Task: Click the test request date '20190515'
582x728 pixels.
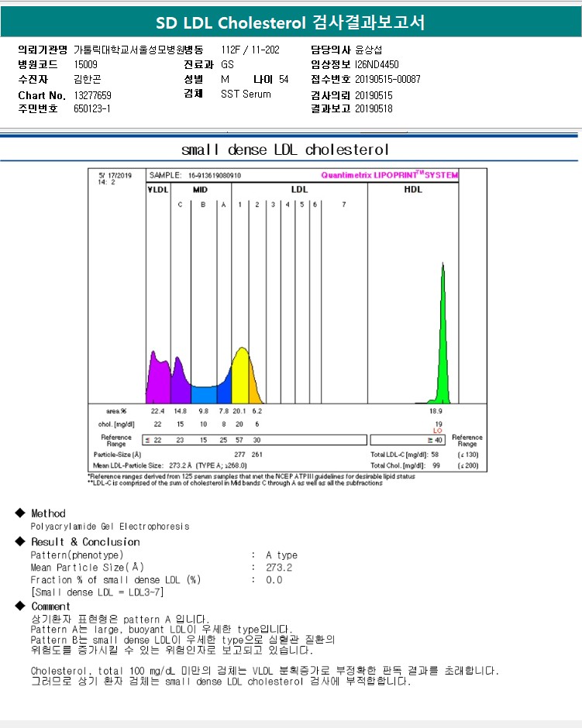Action: pyautogui.click(x=374, y=95)
